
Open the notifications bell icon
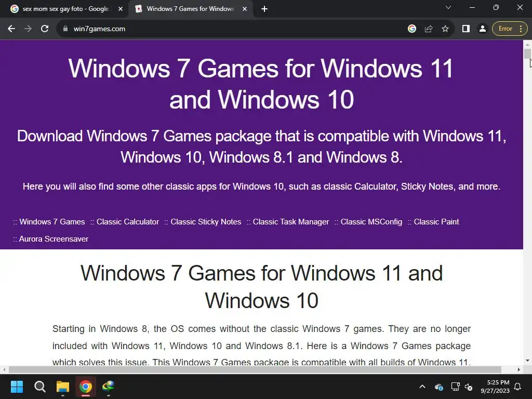[518, 387]
